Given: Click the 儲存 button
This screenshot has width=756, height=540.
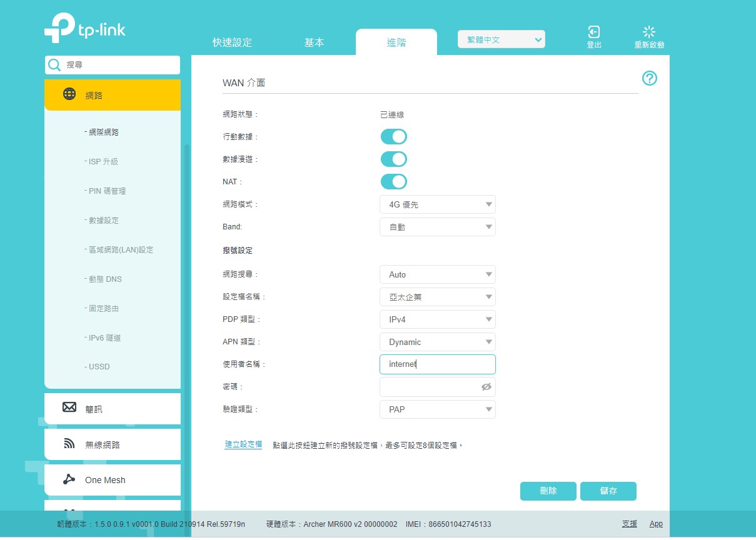Looking at the screenshot, I should point(608,491).
